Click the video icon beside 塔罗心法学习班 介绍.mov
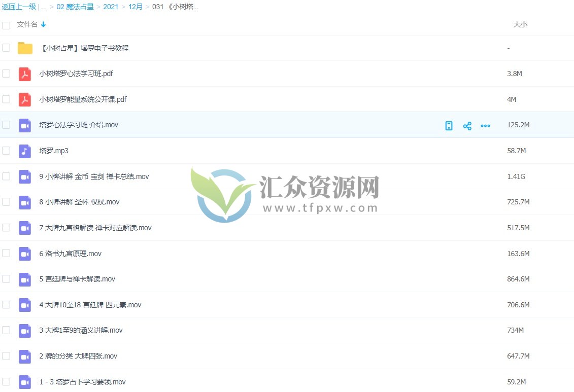 pyautogui.click(x=25, y=125)
